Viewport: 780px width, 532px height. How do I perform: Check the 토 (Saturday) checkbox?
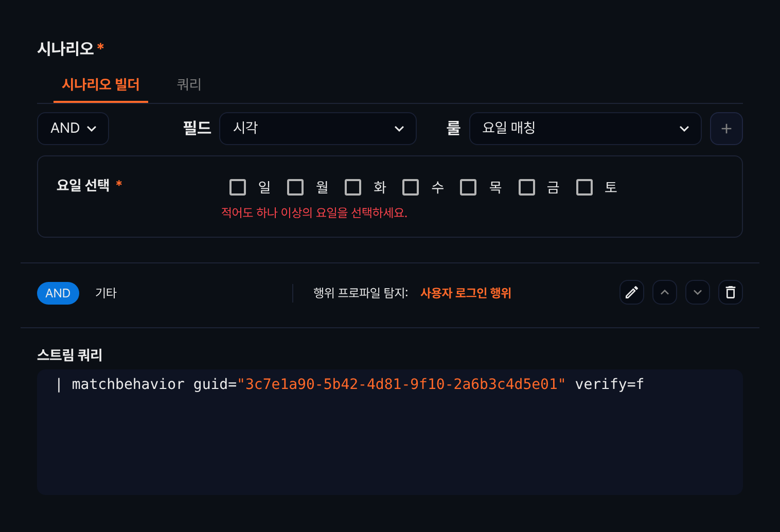584,187
